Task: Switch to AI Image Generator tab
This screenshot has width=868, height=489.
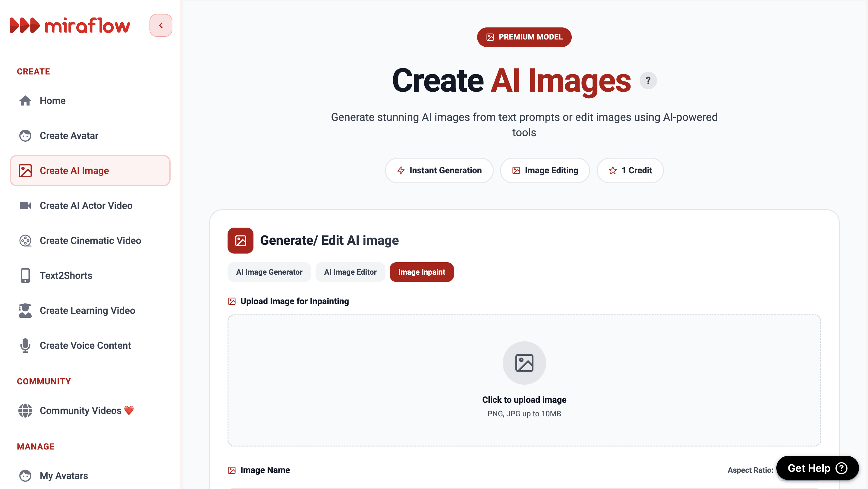Action: [x=269, y=272]
